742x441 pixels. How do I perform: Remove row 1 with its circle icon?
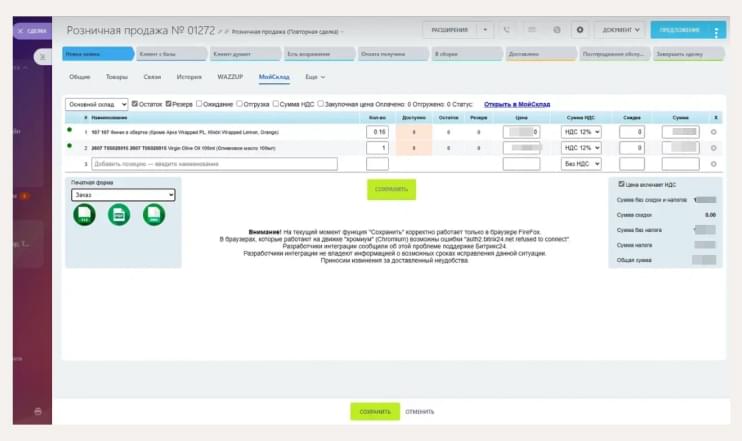click(714, 132)
